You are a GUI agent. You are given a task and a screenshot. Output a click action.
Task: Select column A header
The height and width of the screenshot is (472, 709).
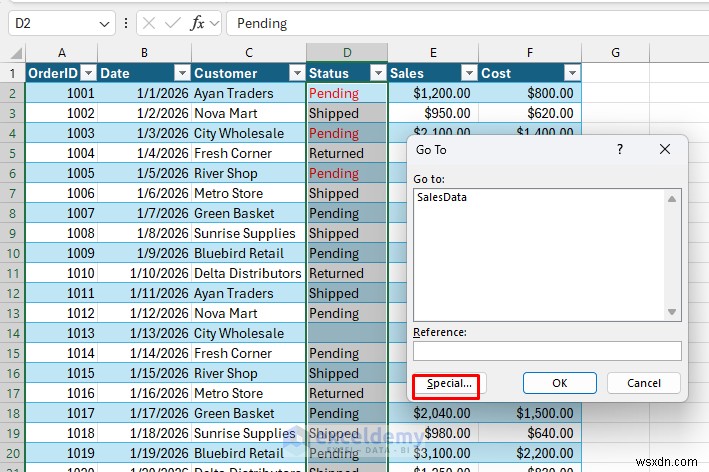(62, 53)
